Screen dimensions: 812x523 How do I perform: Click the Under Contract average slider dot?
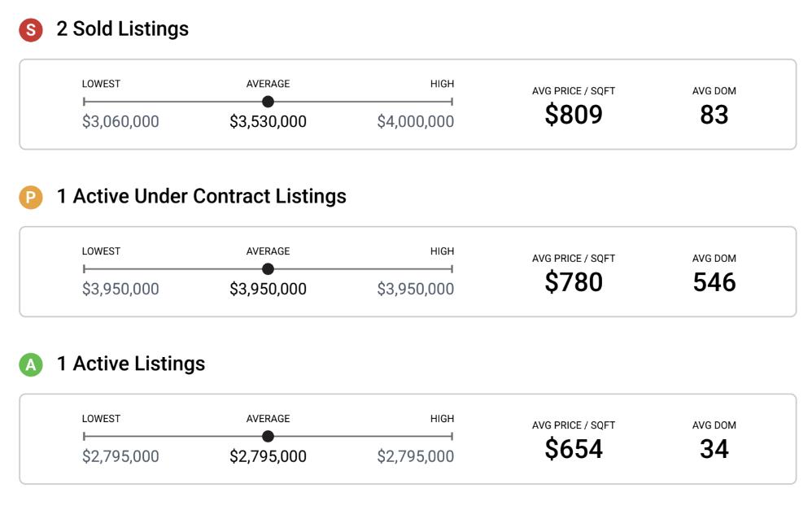click(x=268, y=269)
